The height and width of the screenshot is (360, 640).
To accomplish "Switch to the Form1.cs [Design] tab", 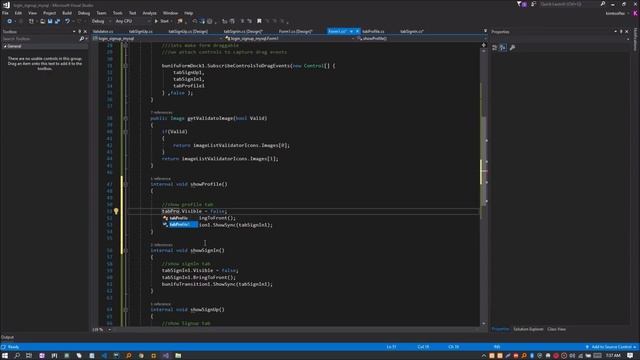I will tap(296, 31).
